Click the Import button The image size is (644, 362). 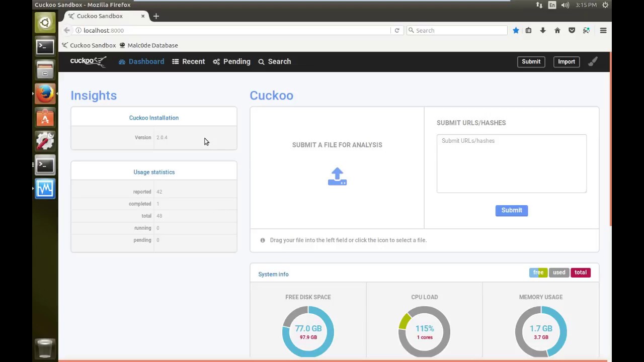566,61
